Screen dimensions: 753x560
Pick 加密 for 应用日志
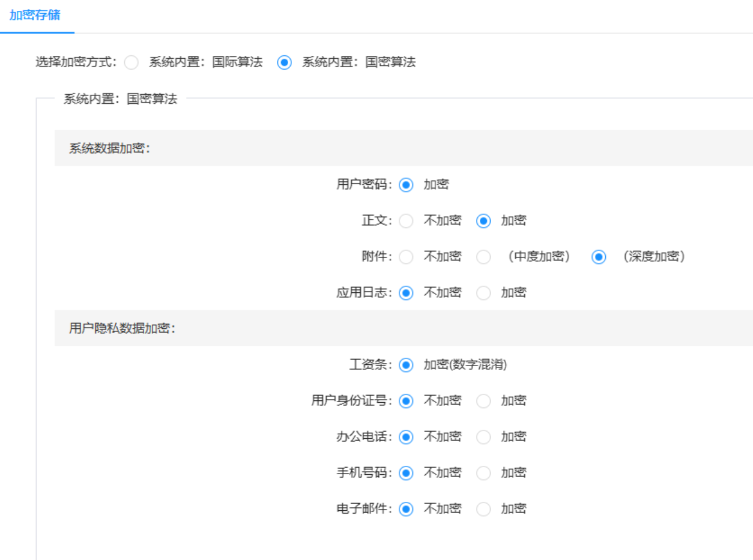484,293
